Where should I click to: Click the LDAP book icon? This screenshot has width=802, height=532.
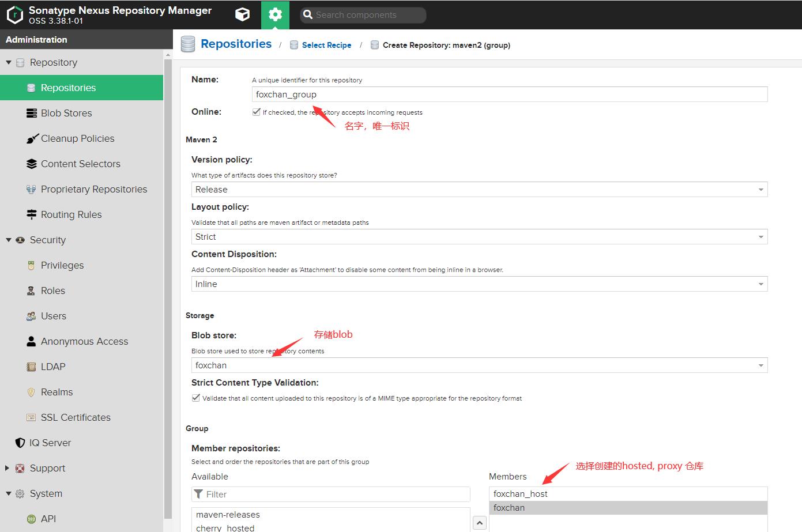pyautogui.click(x=31, y=367)
